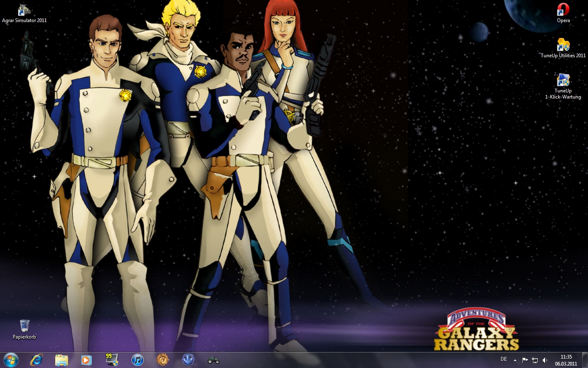588x368 pixels.
Task: Launch Internet Explorer from the taskbar
Action: click(x=37, y=360)
